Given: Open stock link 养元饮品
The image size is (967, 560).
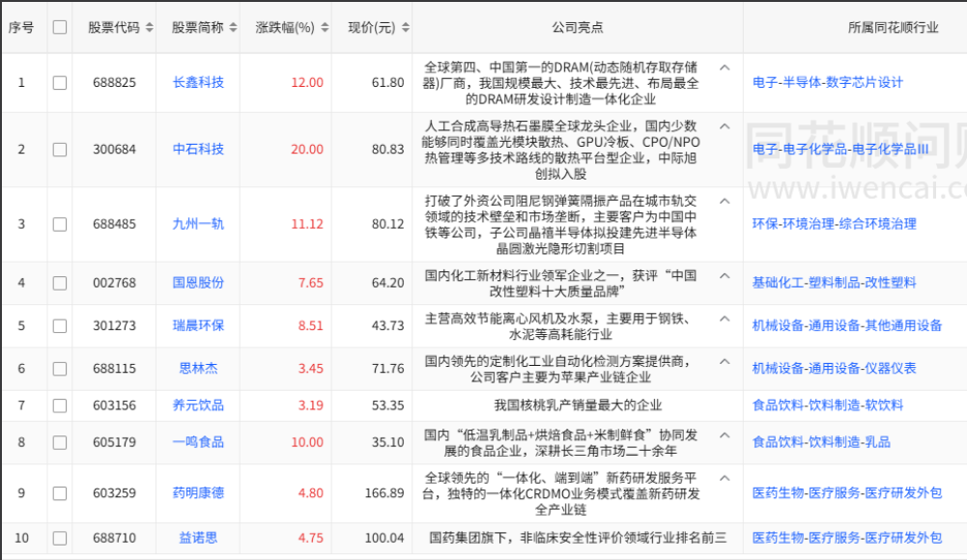Looking at the screenshot, I should 198,406.
